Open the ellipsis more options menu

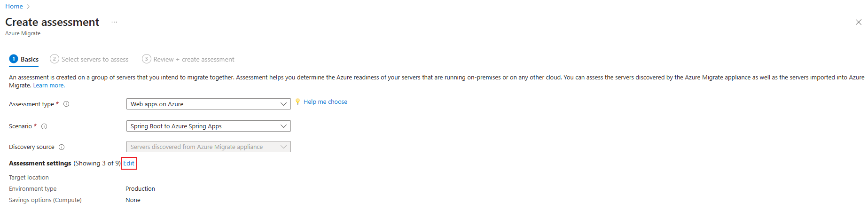click(x=114, y=22)
